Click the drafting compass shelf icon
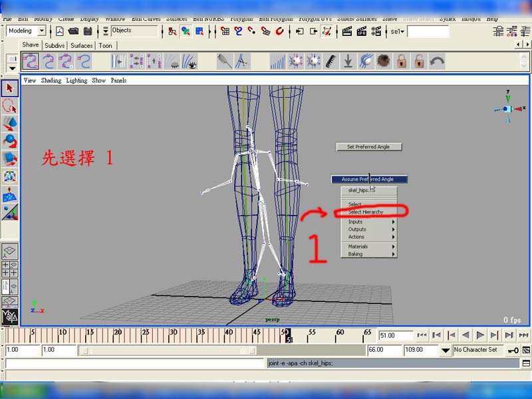Screen dimensions: 532x399 [242, 61]
